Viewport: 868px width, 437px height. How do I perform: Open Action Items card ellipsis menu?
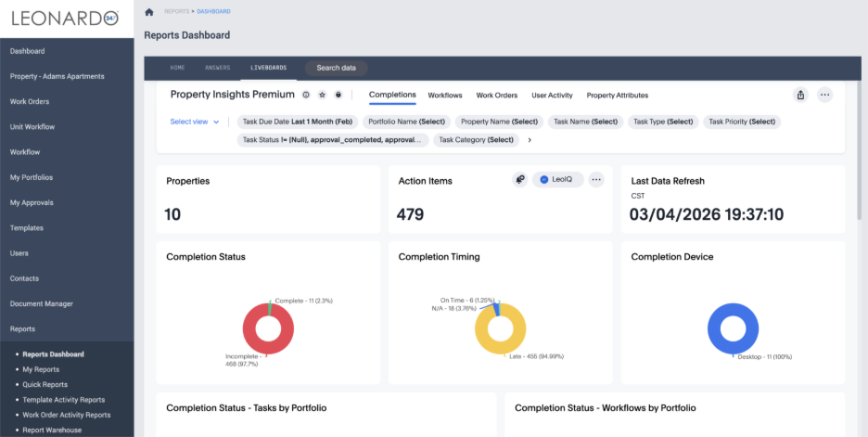tap(596, 180)
